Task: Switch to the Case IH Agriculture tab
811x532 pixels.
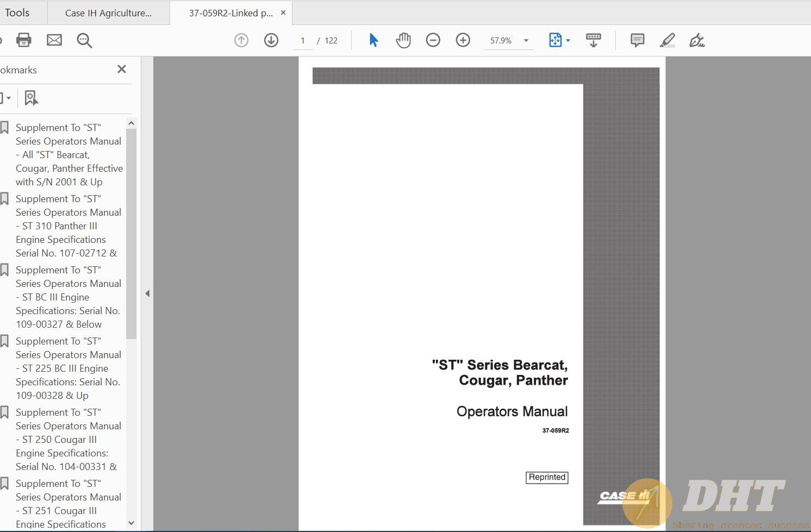Action: pos(109,13)
